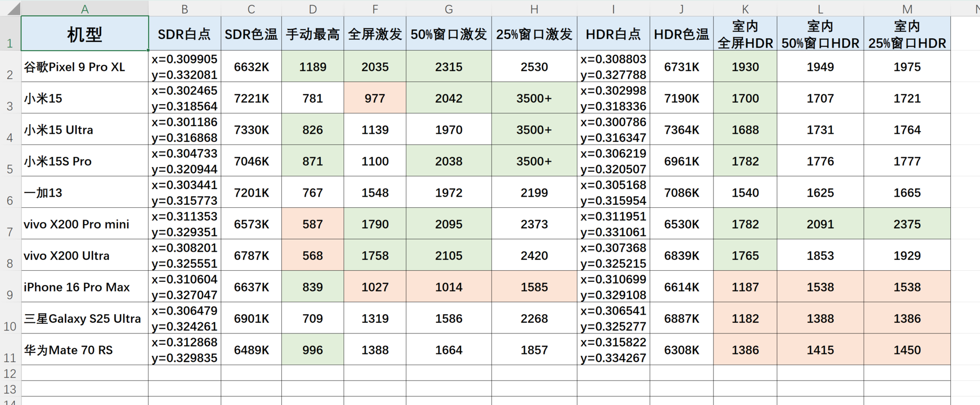Select row 5 via its row number

(10, 161)
